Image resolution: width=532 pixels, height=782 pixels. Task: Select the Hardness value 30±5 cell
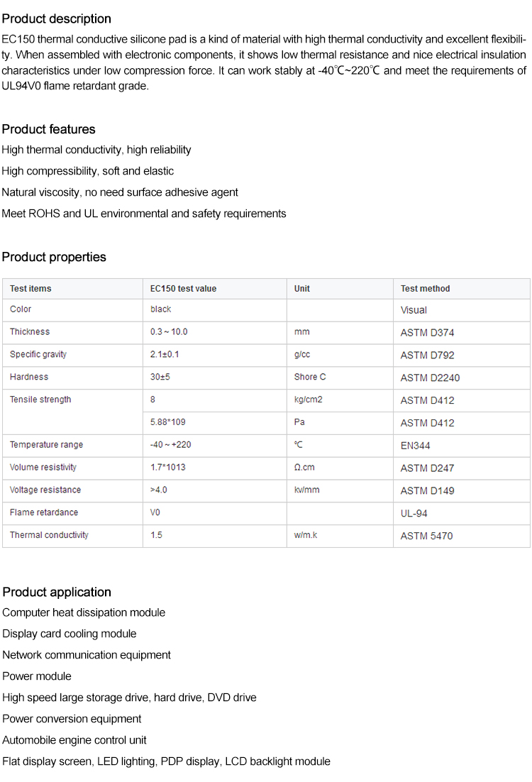coord(160,377)
